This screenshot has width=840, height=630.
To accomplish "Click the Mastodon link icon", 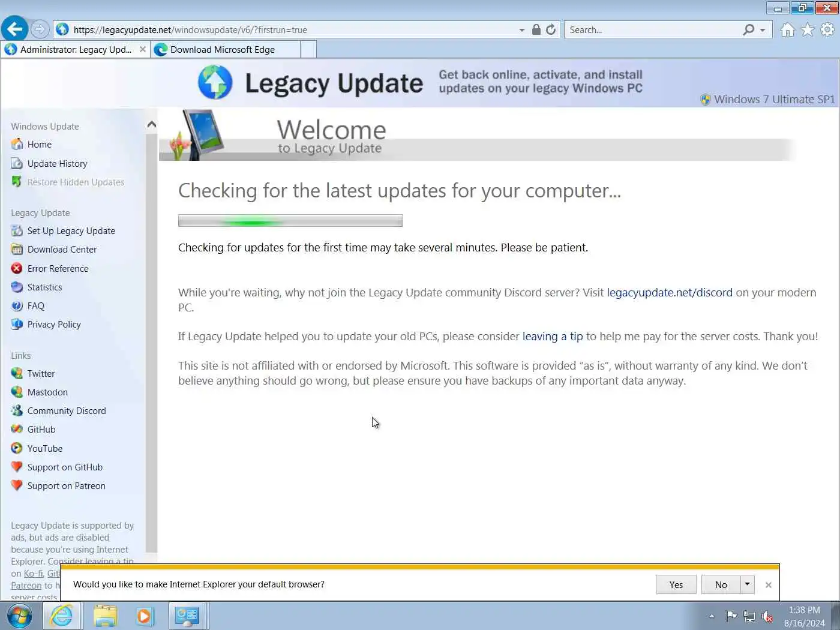I will tap(17, 392).
